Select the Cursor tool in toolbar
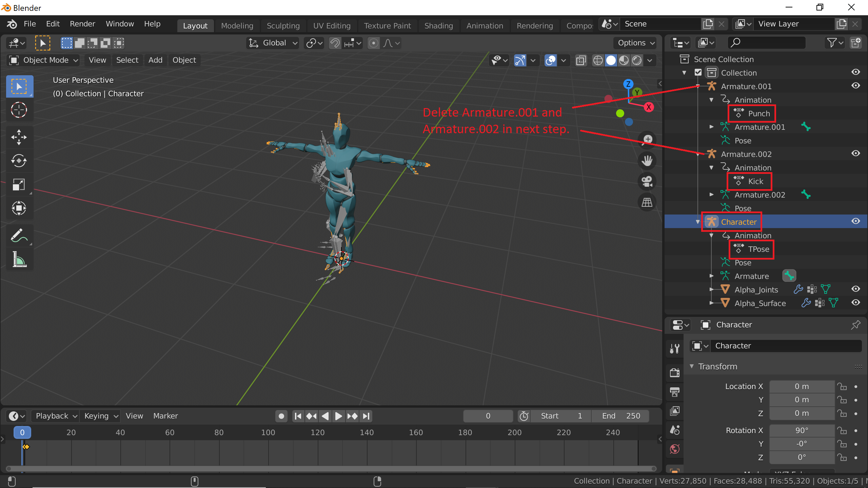The height and width of the screenshot is (488, 868). coord(19,110)
